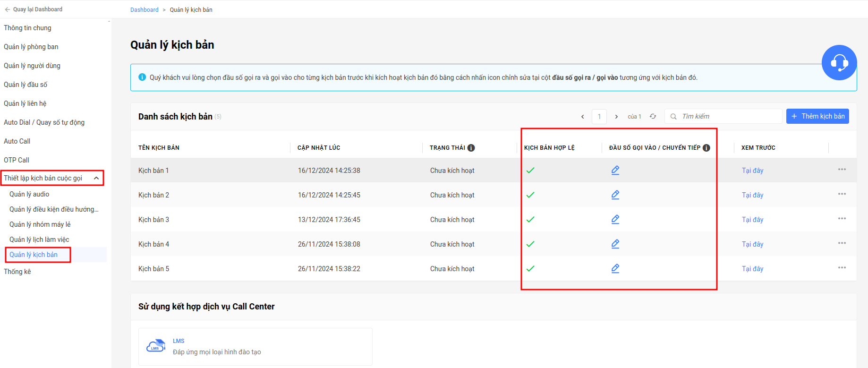
Task: Click green checkmark in Kịch bản 5 row
Action: (x=530, y=269)
